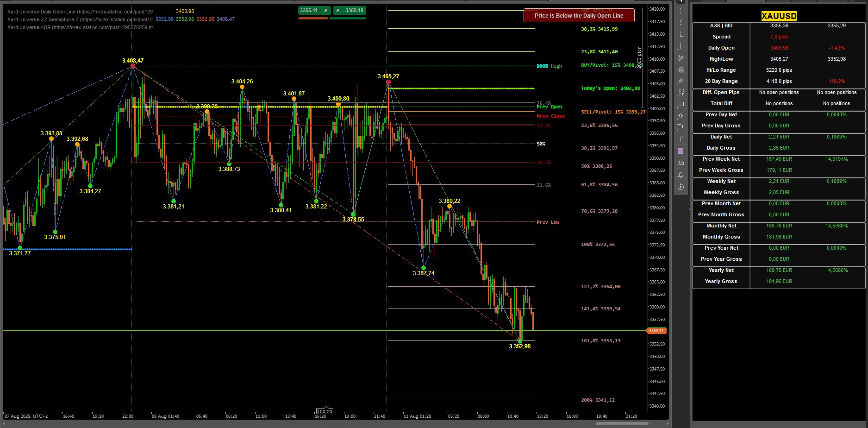Click the Prev Week Net 167,49 EUR value
The image size is (868, 428).
779,159
